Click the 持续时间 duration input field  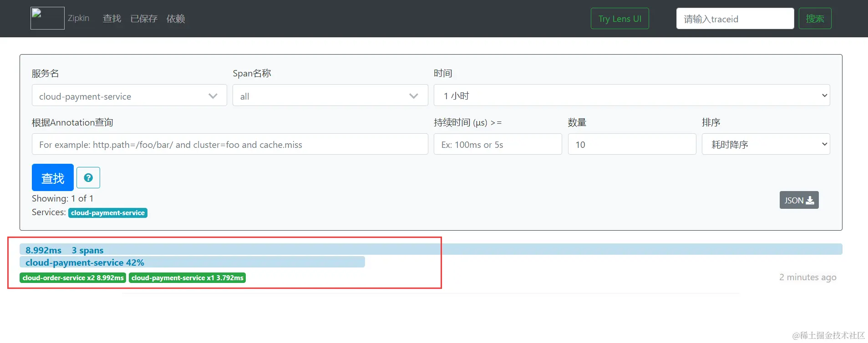(x=498, y=144)
